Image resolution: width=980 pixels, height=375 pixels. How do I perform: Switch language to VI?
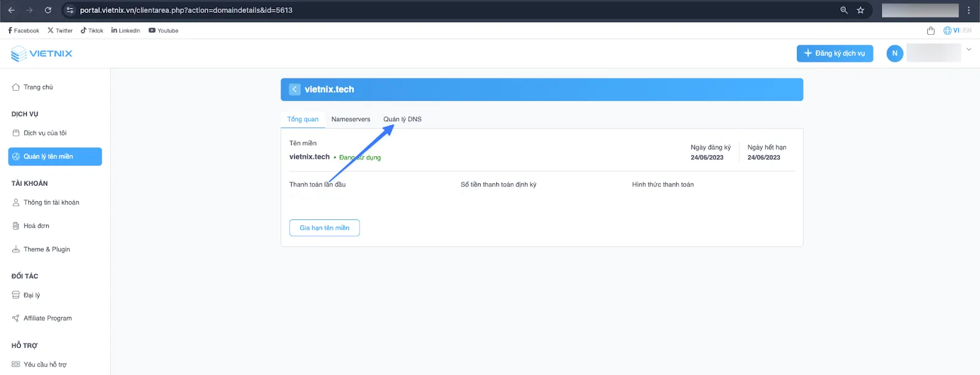(956, 31)
